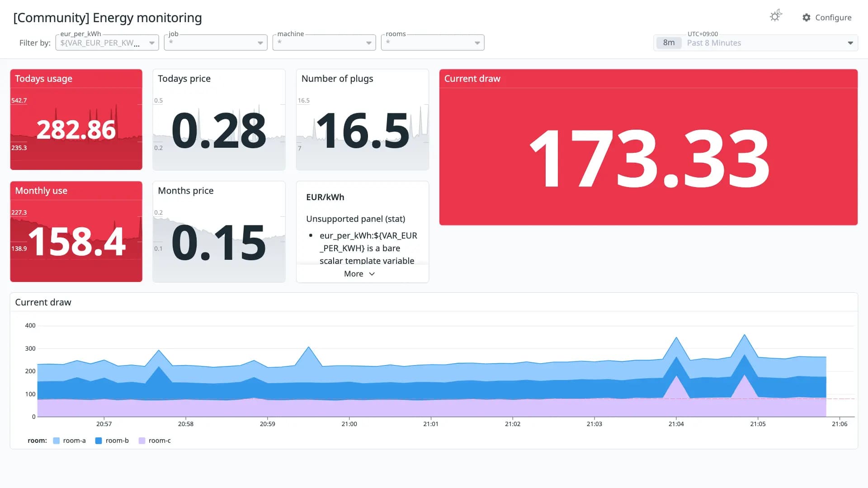Open the Past 8 Minutes time range dropdown
The image size is (868, 488).
(x=755, y=42)
